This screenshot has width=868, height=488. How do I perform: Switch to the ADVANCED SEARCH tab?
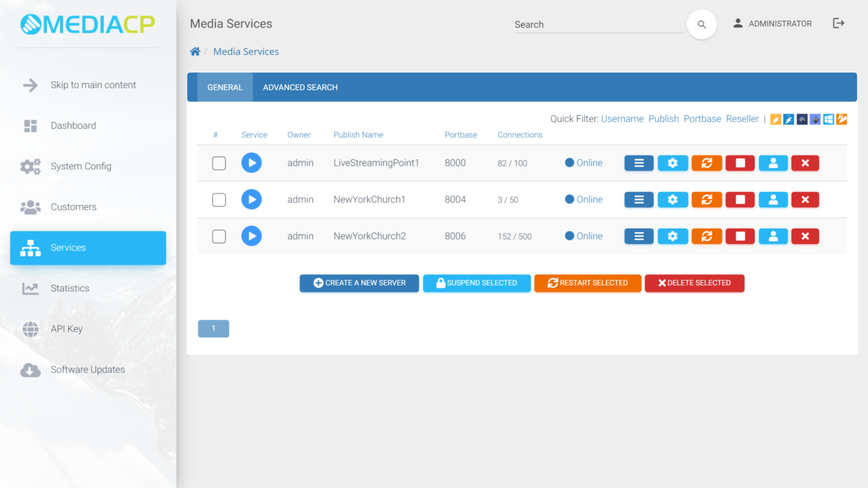point(300,87)
